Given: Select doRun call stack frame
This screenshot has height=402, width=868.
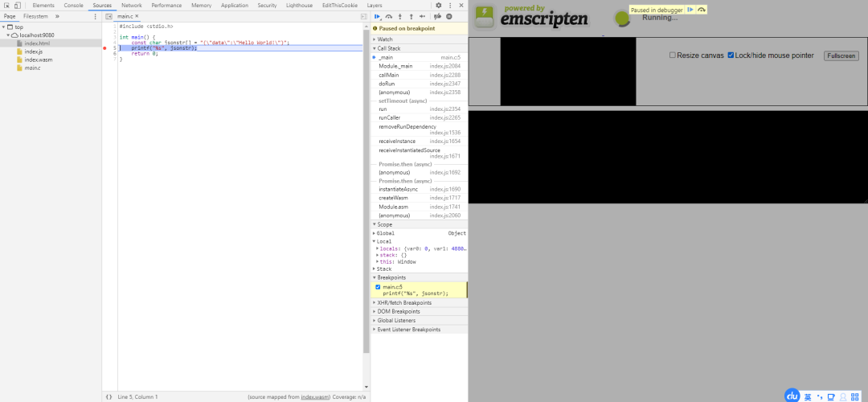Looking at the screenshot, I should click(x=419, y=84).
